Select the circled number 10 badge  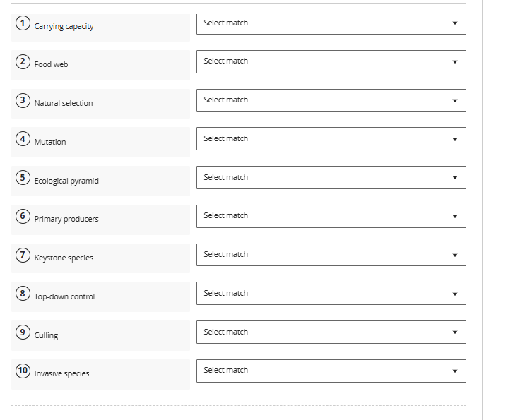[23, 371]
